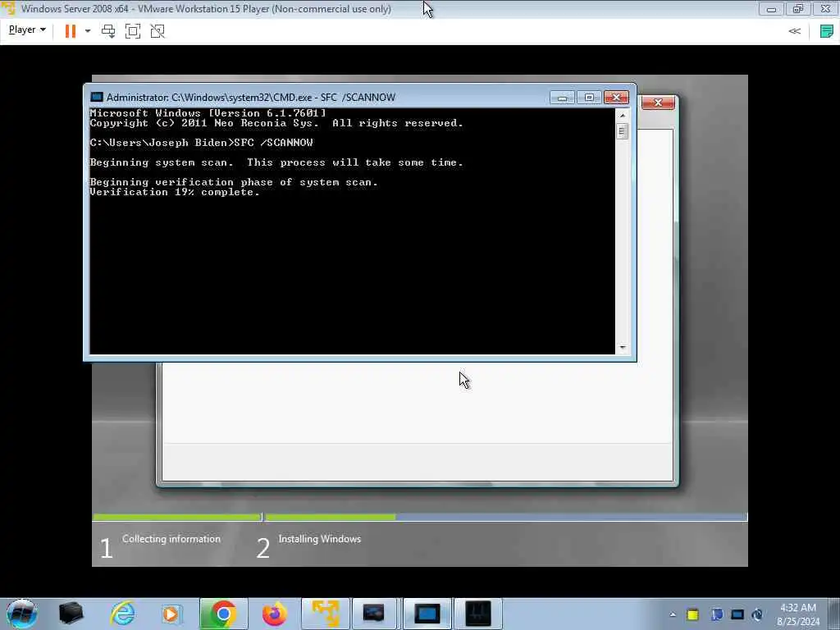840x630 pixels.
Task: Click the 'Collecting information' step label
Action: 171,539
